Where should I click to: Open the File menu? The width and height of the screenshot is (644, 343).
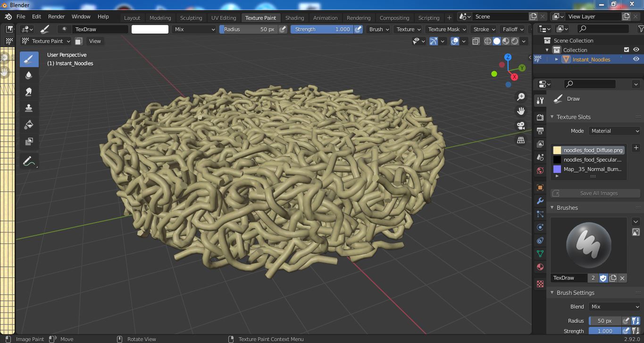tap(21, 17)
